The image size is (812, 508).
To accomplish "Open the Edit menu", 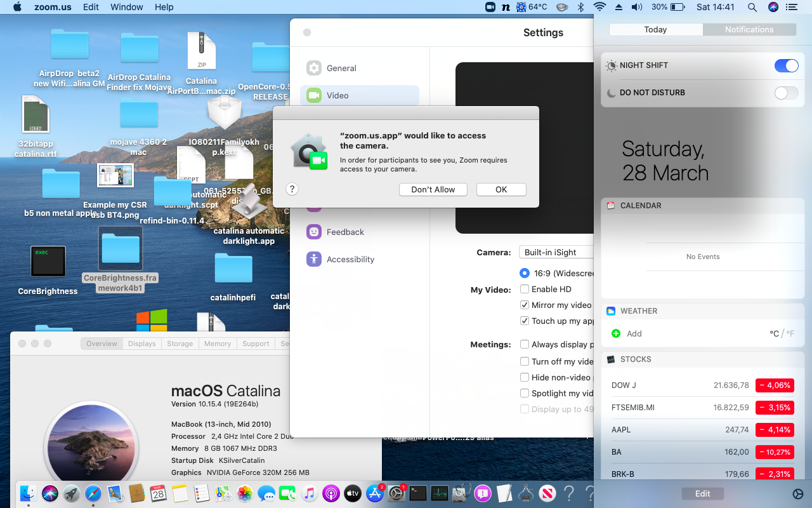I will [91, 7].
